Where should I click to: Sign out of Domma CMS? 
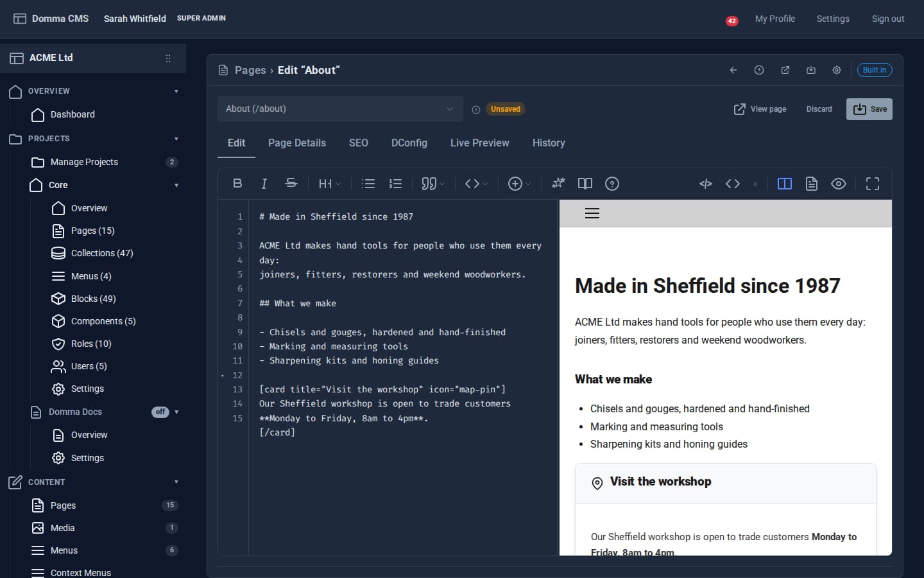888,19
